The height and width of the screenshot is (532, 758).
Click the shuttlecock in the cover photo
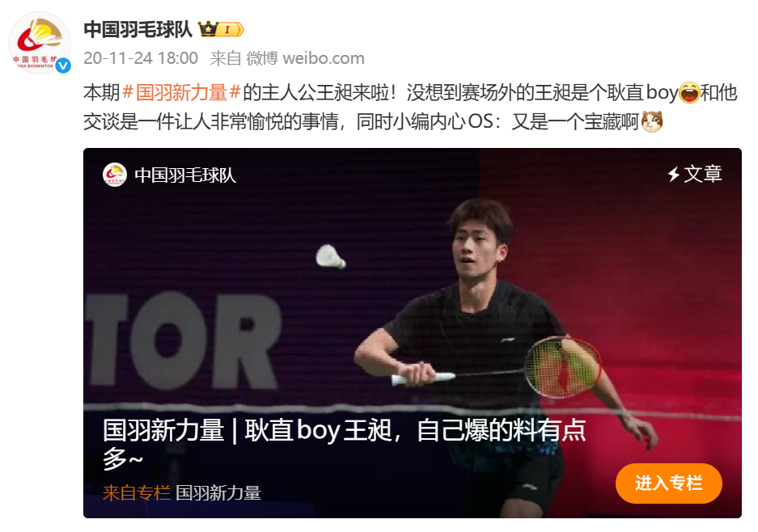click(x=331, y=256)
